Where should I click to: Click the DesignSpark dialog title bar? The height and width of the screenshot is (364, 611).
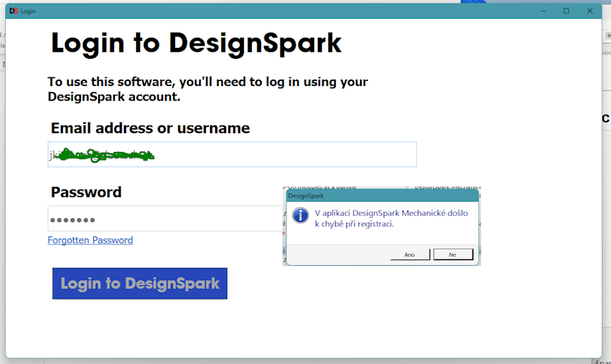pyautogui.click(x=382, y=196)
